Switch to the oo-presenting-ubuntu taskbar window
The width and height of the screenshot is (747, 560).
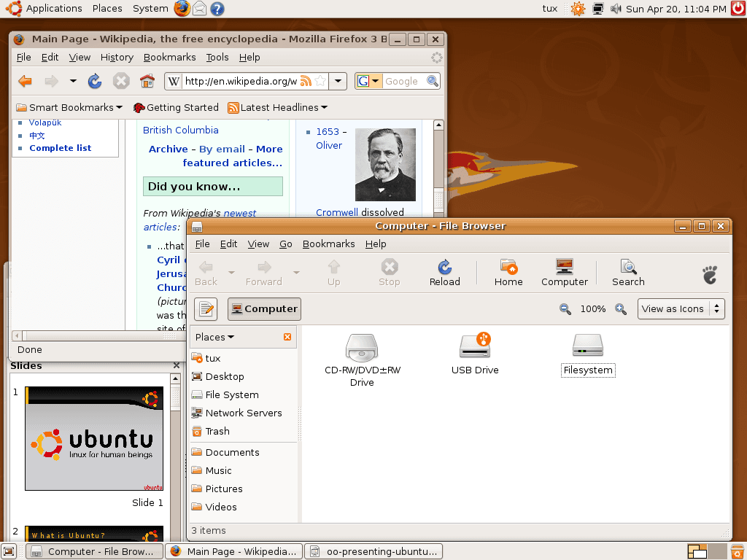click(x=373, y=551)
